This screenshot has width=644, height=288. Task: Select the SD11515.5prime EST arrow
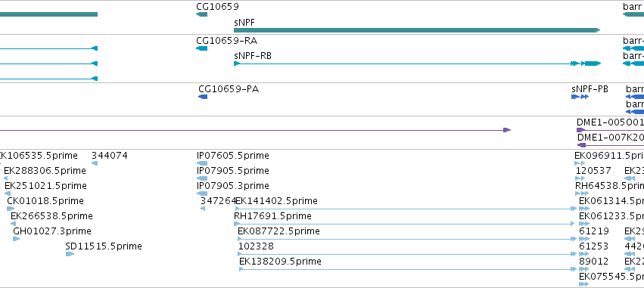pos(70,254)
